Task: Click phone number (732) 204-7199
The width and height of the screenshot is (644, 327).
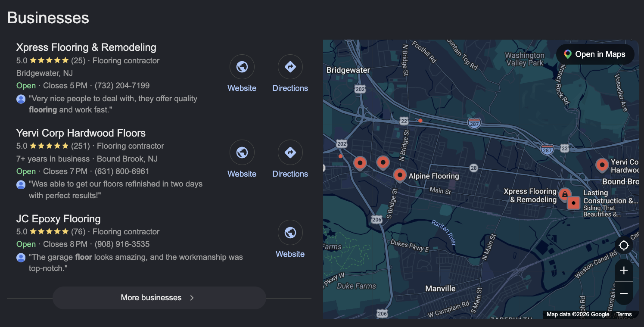Action: pos(122,86)
